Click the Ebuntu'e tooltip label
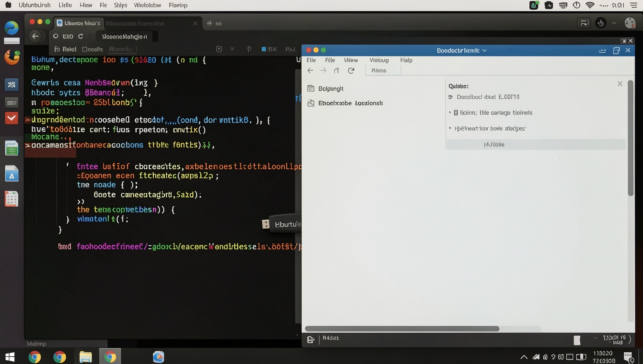Image resolution: width=643 pixels, height=364 pixels. (x=288, y=224)
